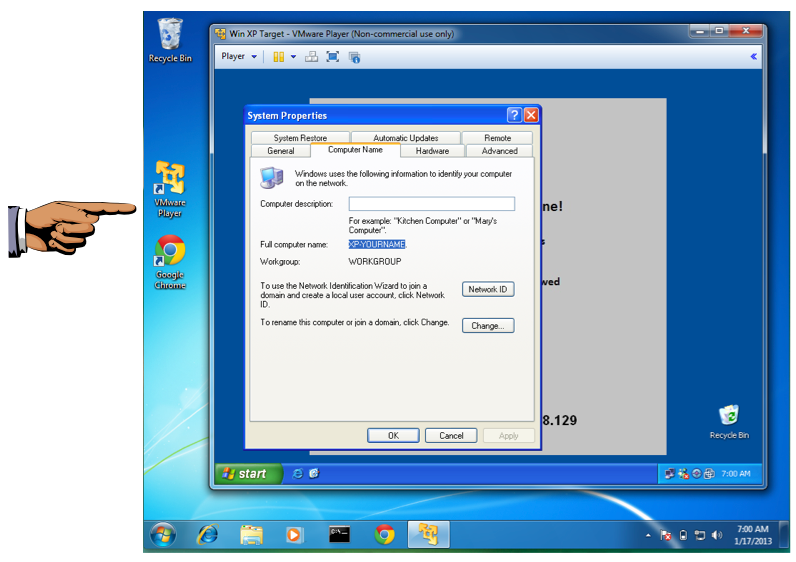Open Windows Media Player from the taskbar
The image size is (796, 562).
click(x=294, y=535)
